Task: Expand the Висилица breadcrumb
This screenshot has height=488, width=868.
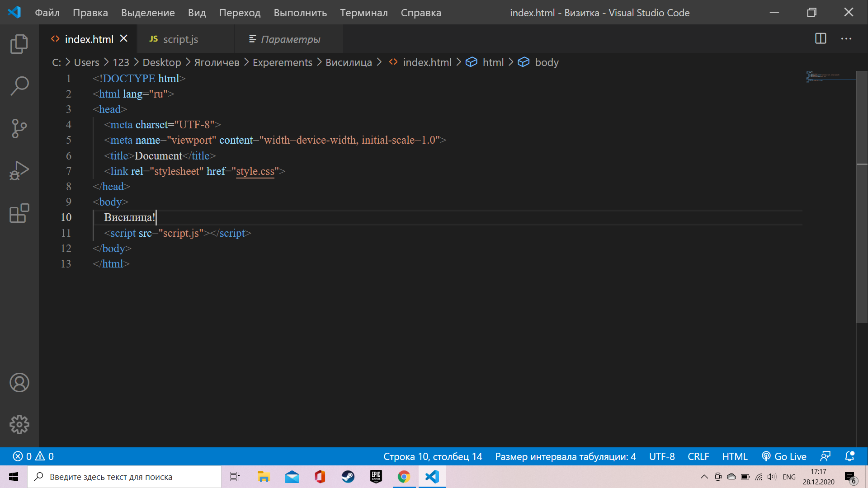Action: (349, 62)
